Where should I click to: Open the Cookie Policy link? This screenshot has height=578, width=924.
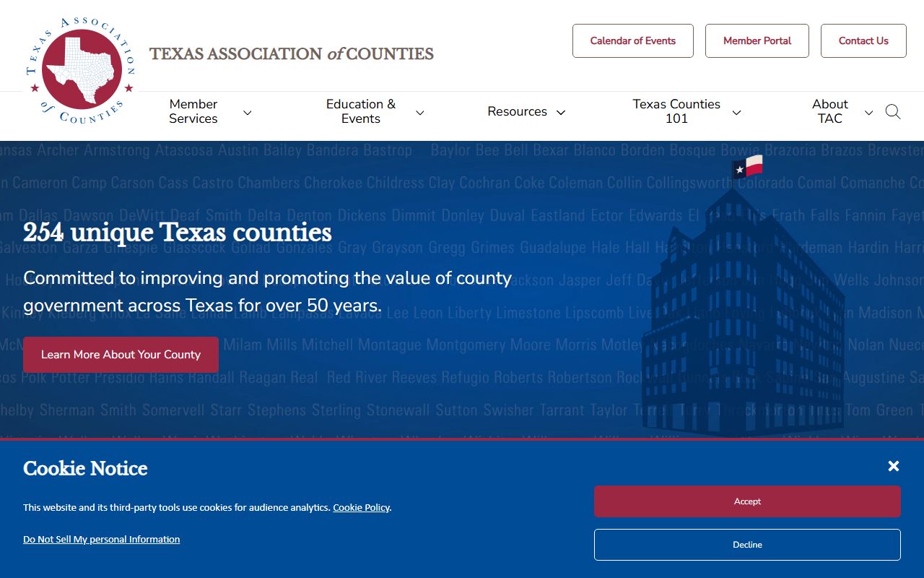pyautogui.click(x=361, y=508)
